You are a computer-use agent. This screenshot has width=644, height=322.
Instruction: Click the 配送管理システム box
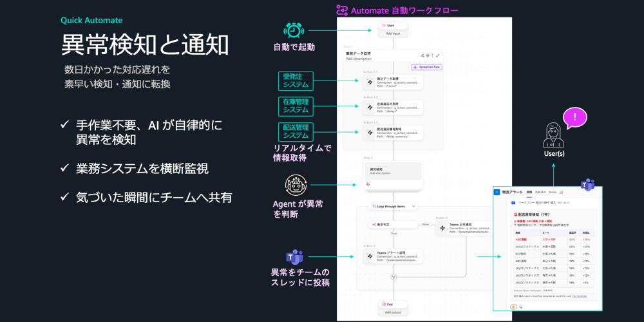click(296, 132)
